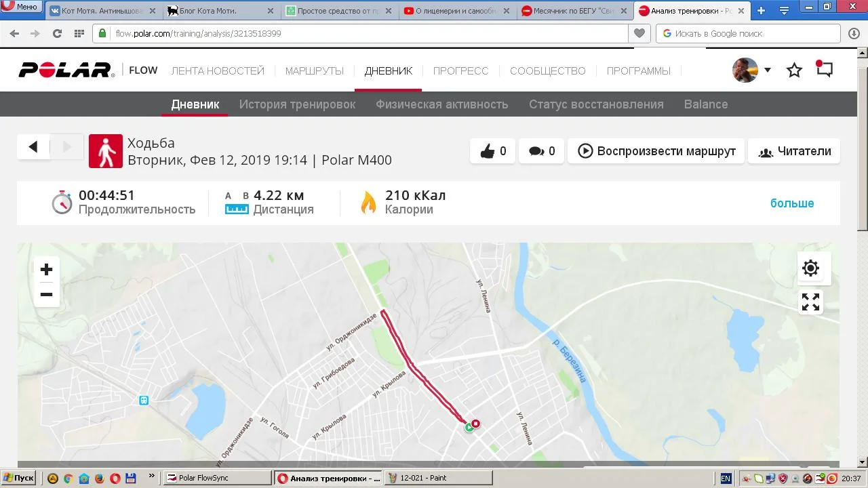Image resolution: width=868 pixels, height=488 pixels.
Task: Launch Firefox from quick launch
Action: pyautogui.click(x=99, y=478)
